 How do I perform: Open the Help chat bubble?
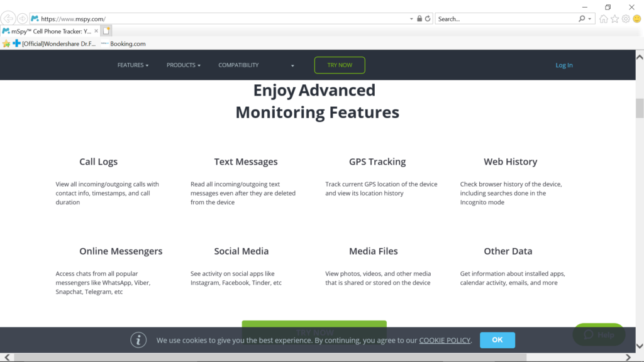click(598, 334)
